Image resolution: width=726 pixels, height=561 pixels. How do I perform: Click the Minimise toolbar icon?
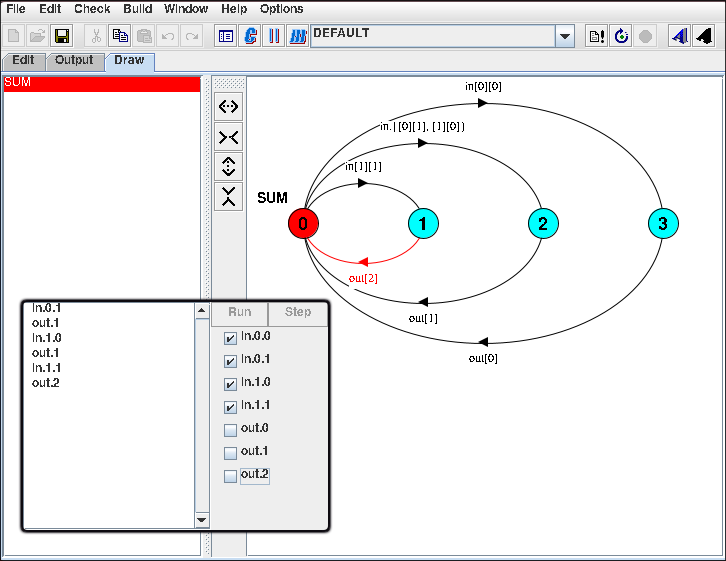(297, 36)
